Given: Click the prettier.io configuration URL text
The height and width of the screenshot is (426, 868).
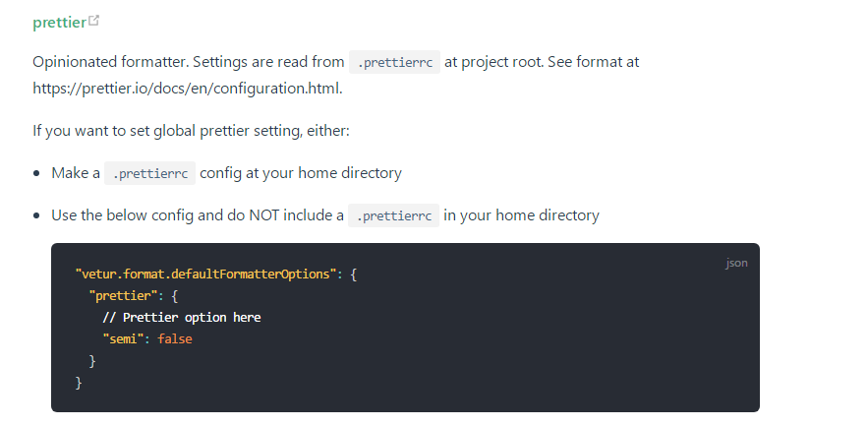Looking at the screenshot, I should [x=187, y=88].
